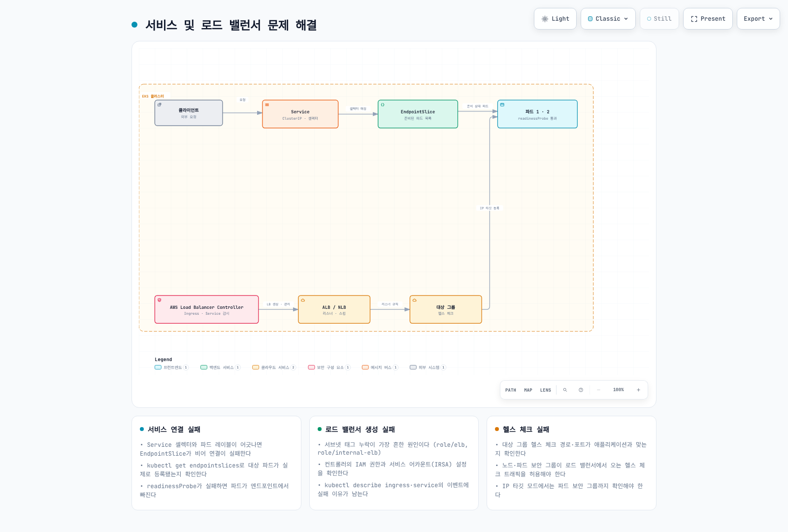The image size is (788, 532).
Task: Switch theme with the Light button
Action: (x=555, y=19)
